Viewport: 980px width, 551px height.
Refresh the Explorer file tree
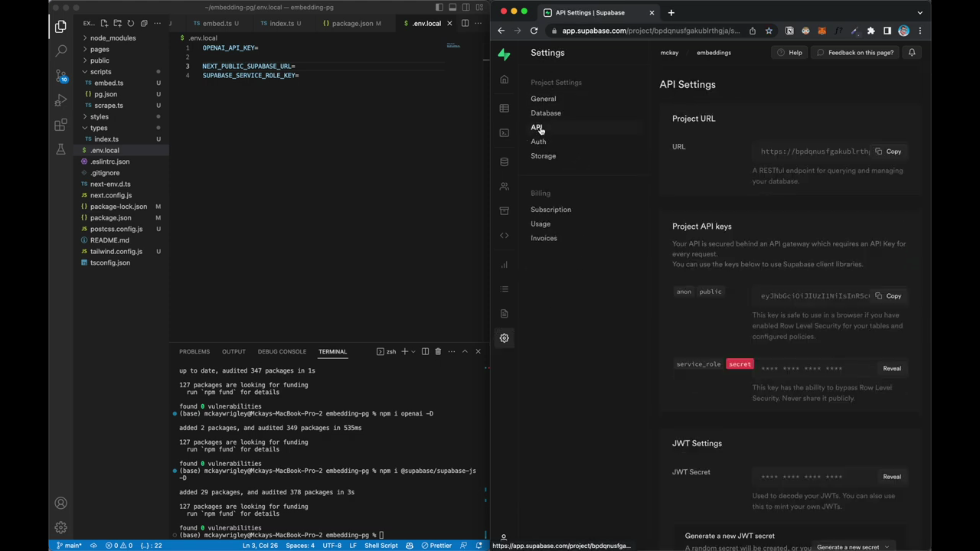tap(130, 23)
